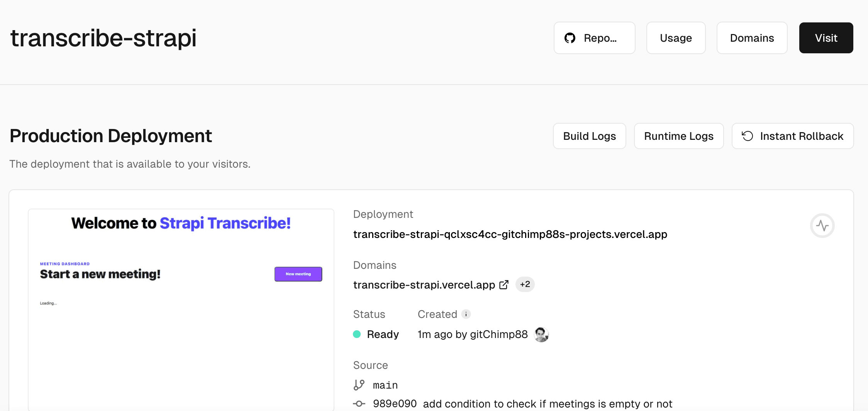868x411 pixels.
Task: Open the deployment preview thumbnail
Action: click(x=181, y=310)
